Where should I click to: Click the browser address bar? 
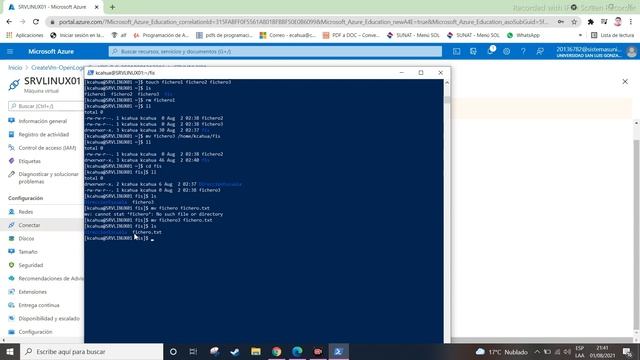pos(302,22)
